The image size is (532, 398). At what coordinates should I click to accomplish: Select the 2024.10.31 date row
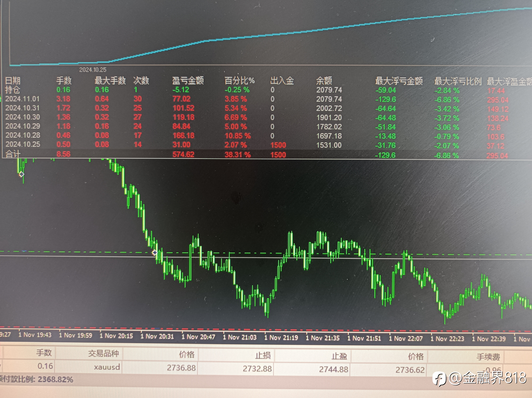tap(22, 108)
